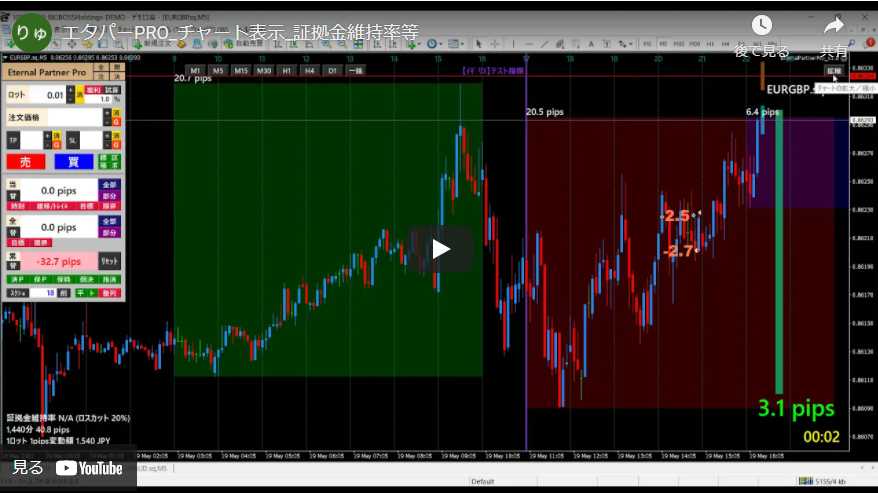Switch chart timeframe to M5
878x493 pixels.
click(x=218, y=71)
